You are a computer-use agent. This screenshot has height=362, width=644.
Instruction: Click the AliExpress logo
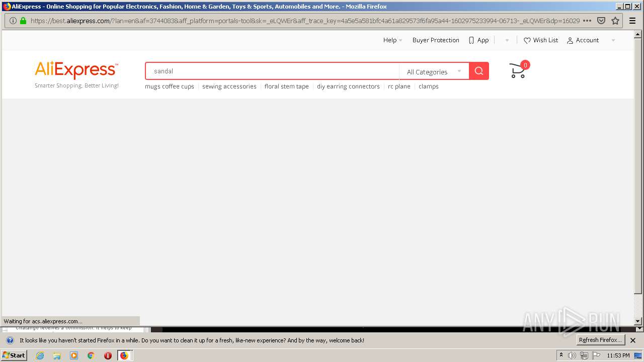76,70
